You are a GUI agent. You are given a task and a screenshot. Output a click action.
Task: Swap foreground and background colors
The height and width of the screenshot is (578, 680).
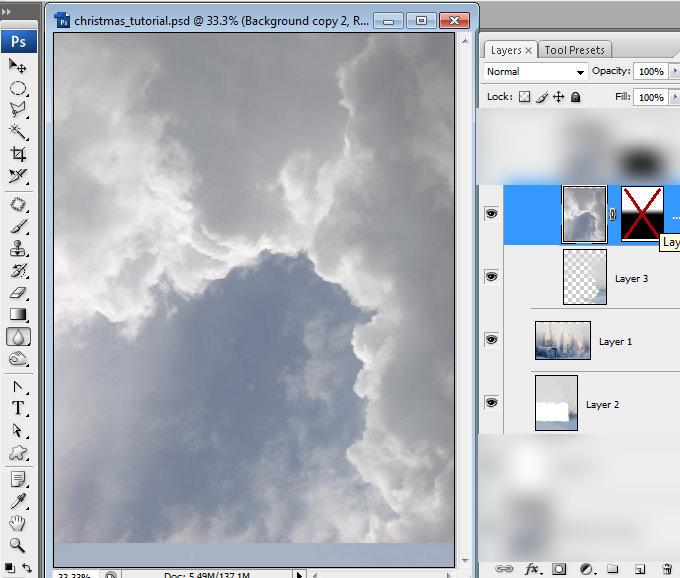tap(27, 568)
